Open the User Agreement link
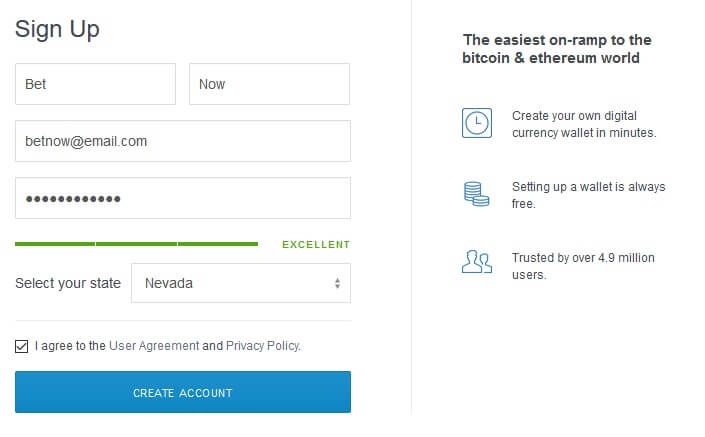Image resolution: width=705 pixels, height=437 pixels. click(154, 346)
